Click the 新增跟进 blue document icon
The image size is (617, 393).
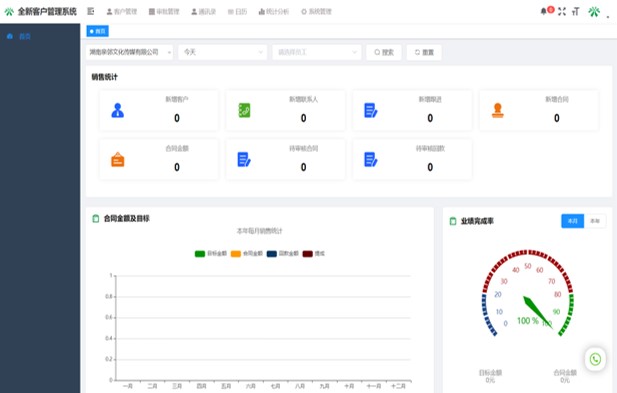tap(371, 111)
